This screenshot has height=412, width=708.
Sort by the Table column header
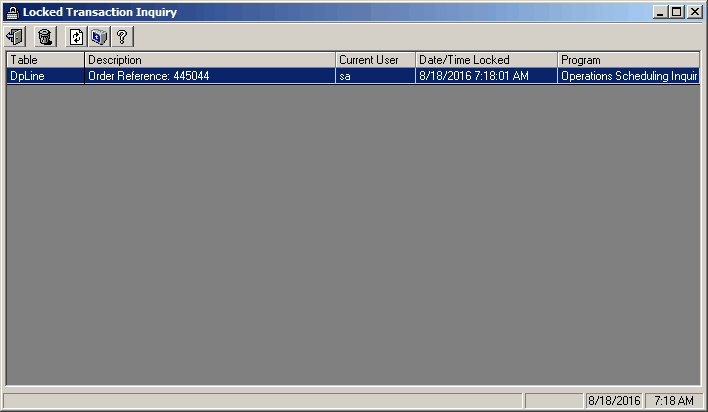(45, 60)
